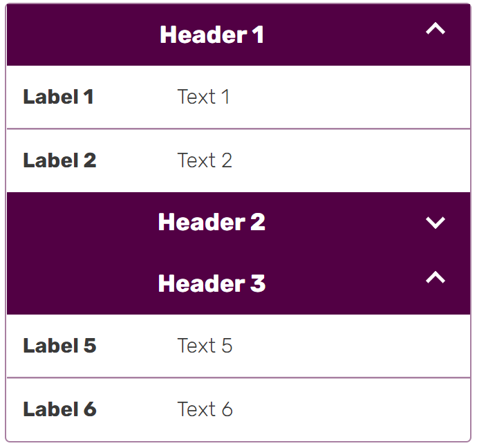Click empty space right of Text 6
The height and width of the screenshot is (448, 477).
346,409
